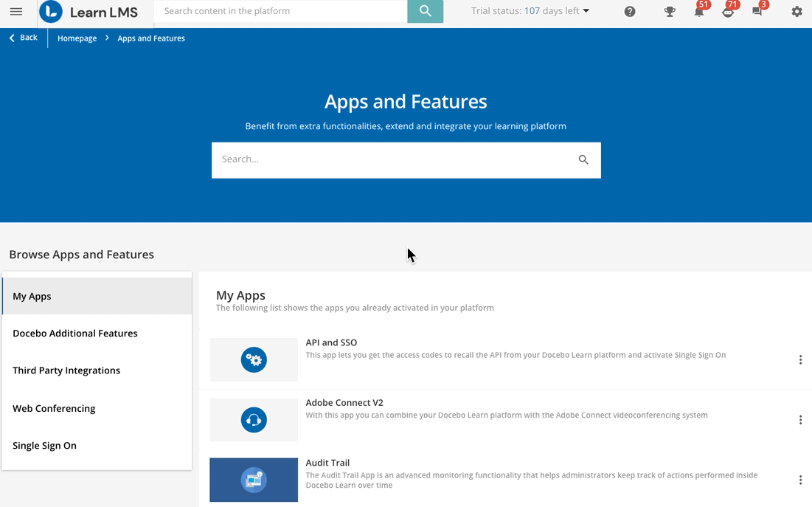812x507 pixels.
Task: Go to Homepage breadcrumb link
Action: tap(77, 38)
